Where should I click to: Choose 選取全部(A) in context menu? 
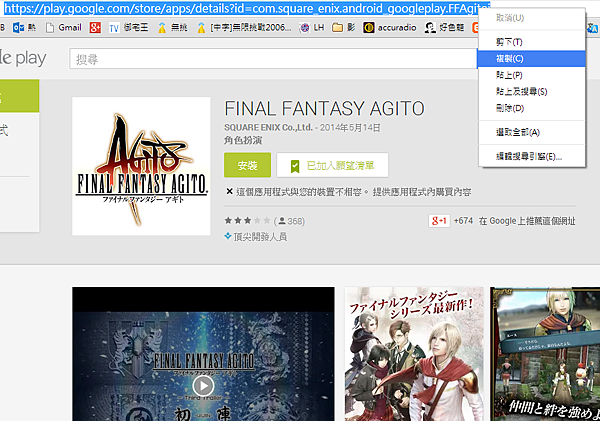click(532, 132)
